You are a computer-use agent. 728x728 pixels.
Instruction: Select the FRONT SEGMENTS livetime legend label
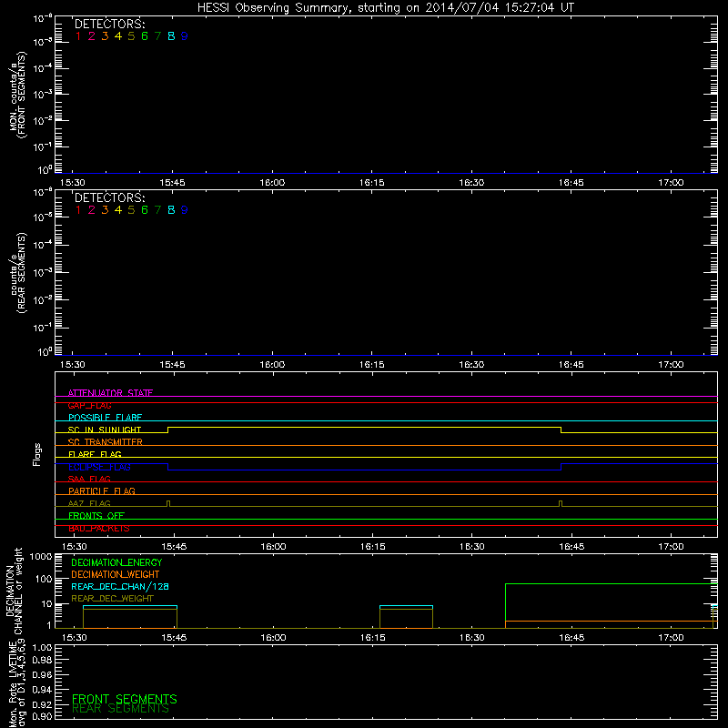(x=125, y=699)
